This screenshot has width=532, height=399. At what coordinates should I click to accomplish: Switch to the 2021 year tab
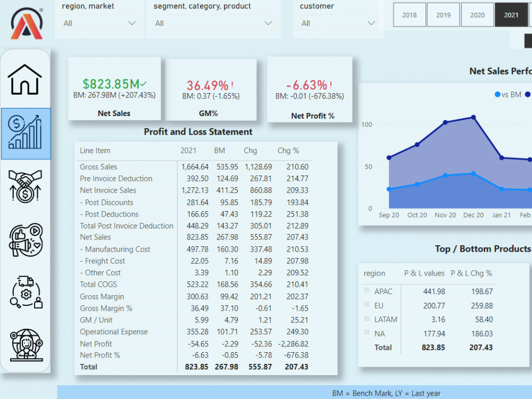click(511, 15)
